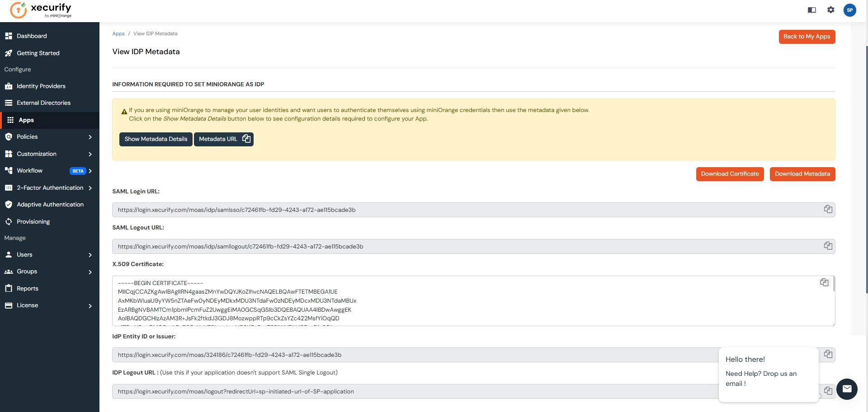Go to Reports in the sidebar
Image resolution: width=868 pixels, height=412 pixels.
click(28, 289)
